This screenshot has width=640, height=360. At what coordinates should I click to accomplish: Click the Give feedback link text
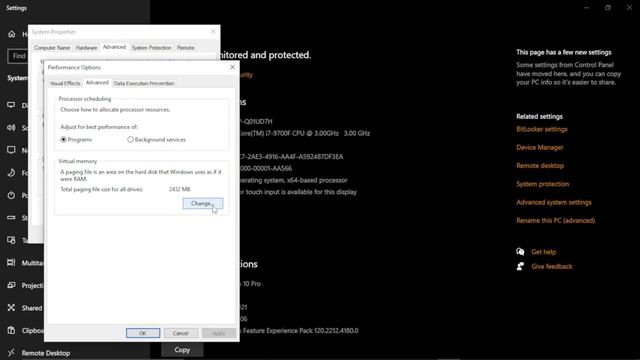point(552,267)
